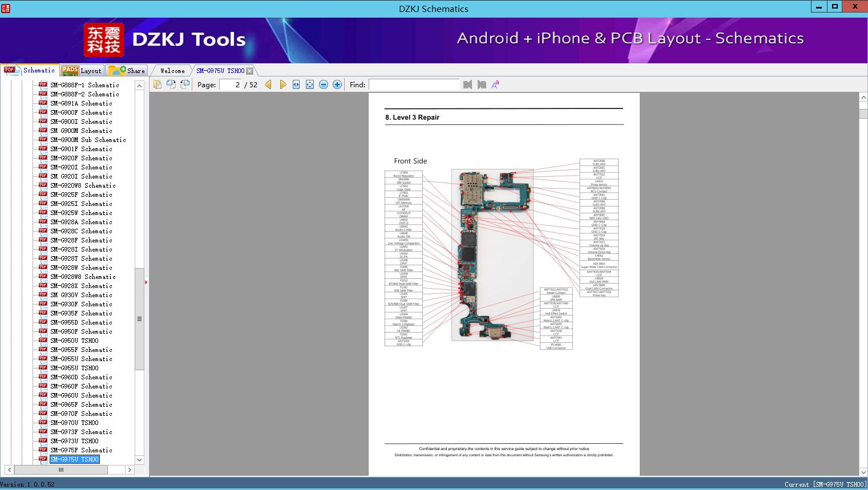Select SM-G925F Schematic

click(x=81, y=195)
